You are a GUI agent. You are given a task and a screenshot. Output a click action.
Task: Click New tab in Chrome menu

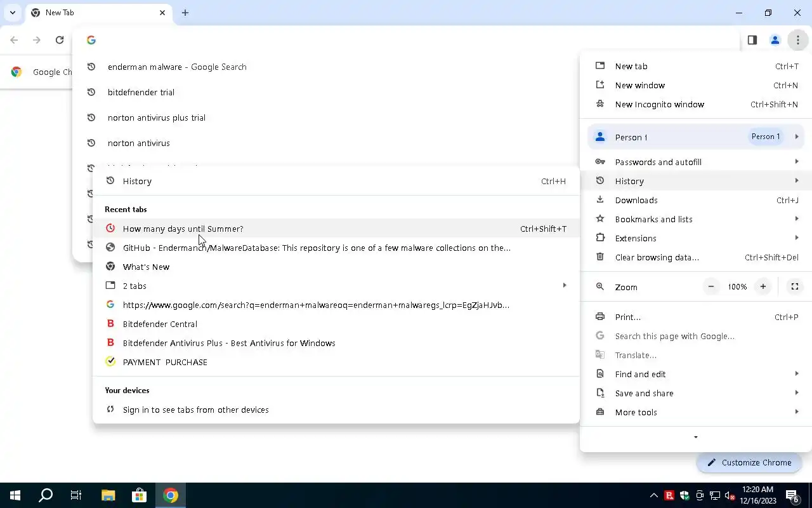point(696,66)
